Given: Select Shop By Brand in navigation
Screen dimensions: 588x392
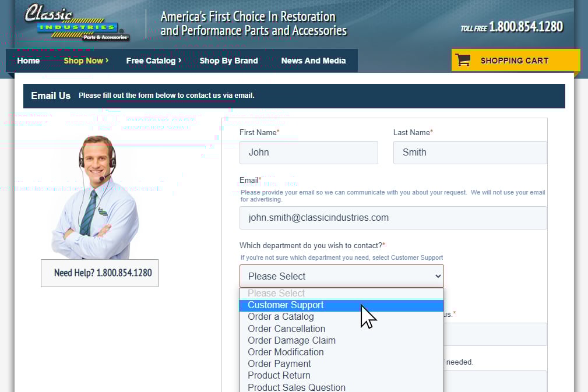Looking at the screenshot, I should coord(229,61).
